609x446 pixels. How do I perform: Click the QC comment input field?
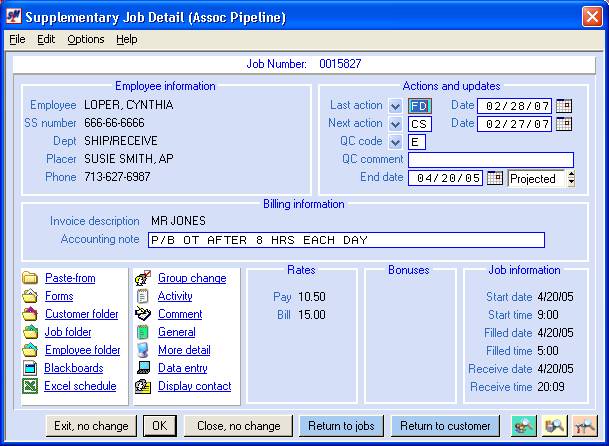coord(491,160)
